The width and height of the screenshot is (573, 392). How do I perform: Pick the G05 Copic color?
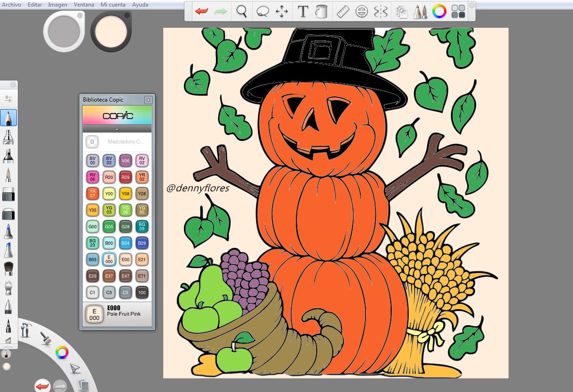coord(109,226)
